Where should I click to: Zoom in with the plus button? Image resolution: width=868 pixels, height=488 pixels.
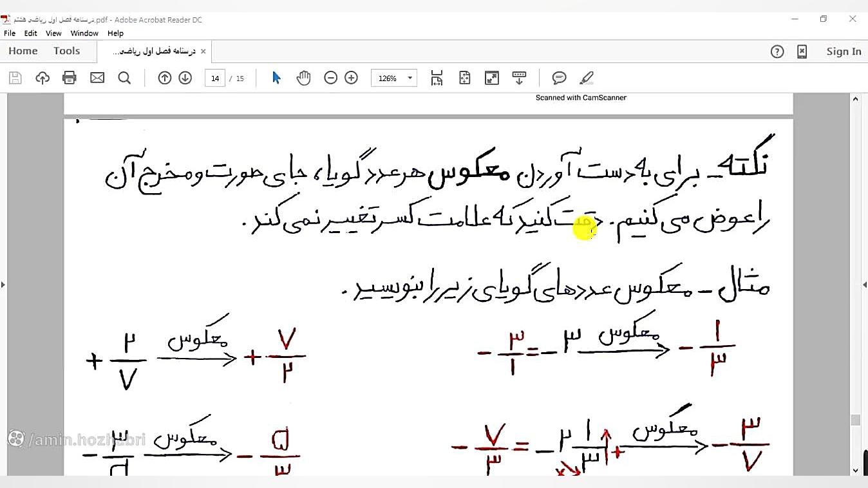point(351,78)
